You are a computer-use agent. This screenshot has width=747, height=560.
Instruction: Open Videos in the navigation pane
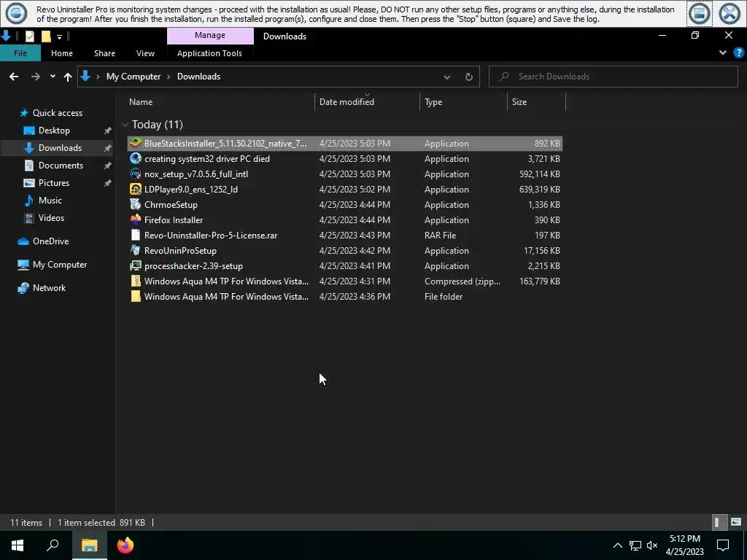click(51, 218)
